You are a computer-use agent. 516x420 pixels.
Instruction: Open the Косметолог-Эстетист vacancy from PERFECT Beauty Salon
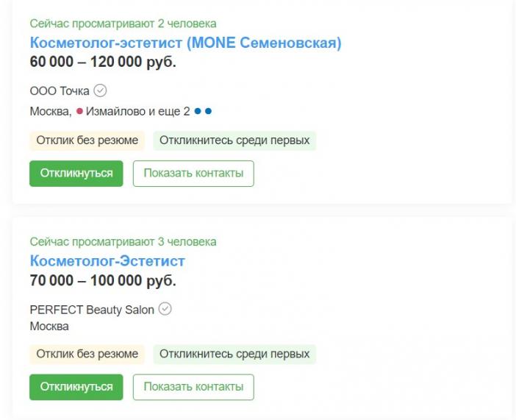pyautogui.click(x=107, y=261)
